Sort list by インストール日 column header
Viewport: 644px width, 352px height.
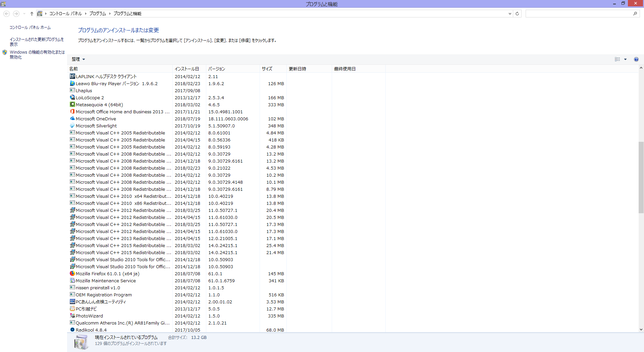pyautogui.click(x=187, y=69)
